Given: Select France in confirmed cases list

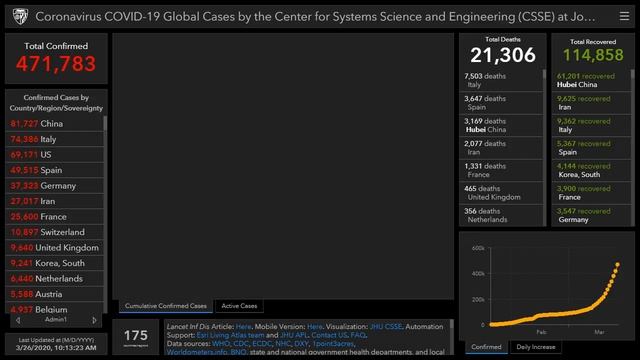Looking at the screenshot, I should coord(55,217).
